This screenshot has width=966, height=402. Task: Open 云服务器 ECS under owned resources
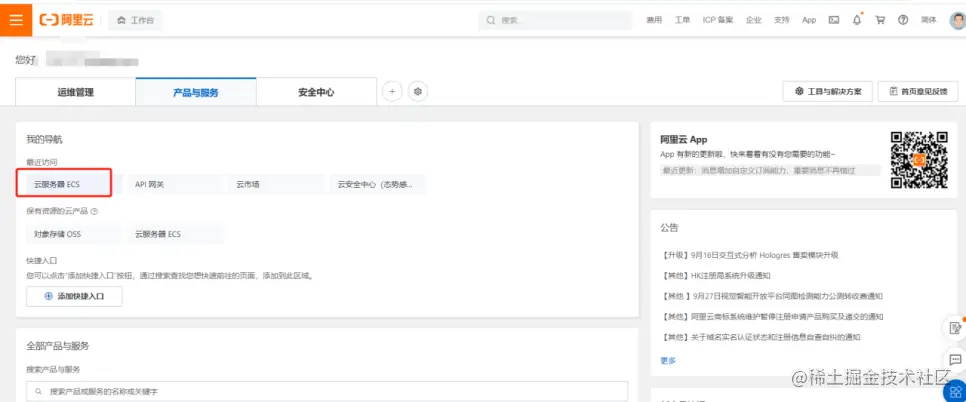[176, 234]
